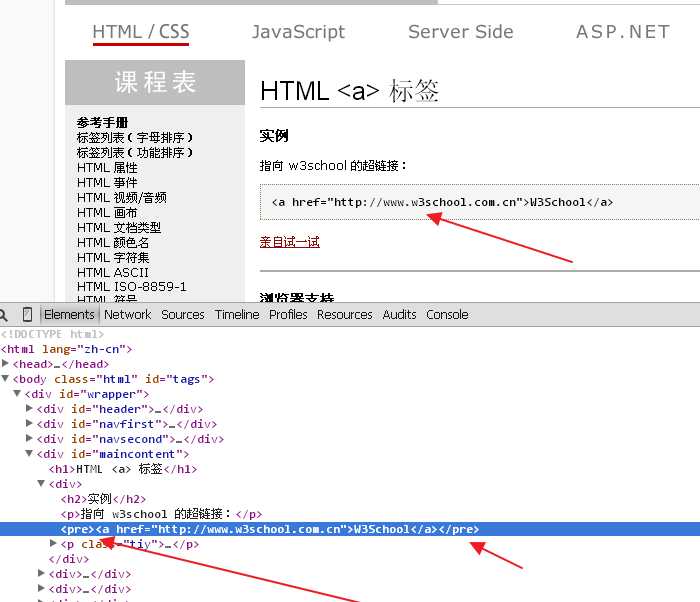The image size is (700, 602).
Task: Open the HTML 颜色名 sidebar link
Action: point(113,243)
